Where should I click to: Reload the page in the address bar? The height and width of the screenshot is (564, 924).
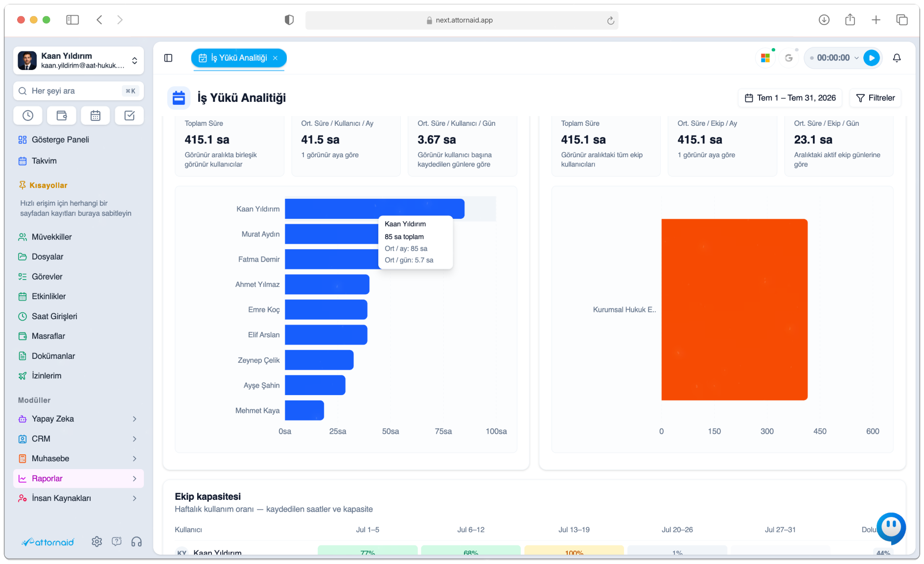click(610, 20)
